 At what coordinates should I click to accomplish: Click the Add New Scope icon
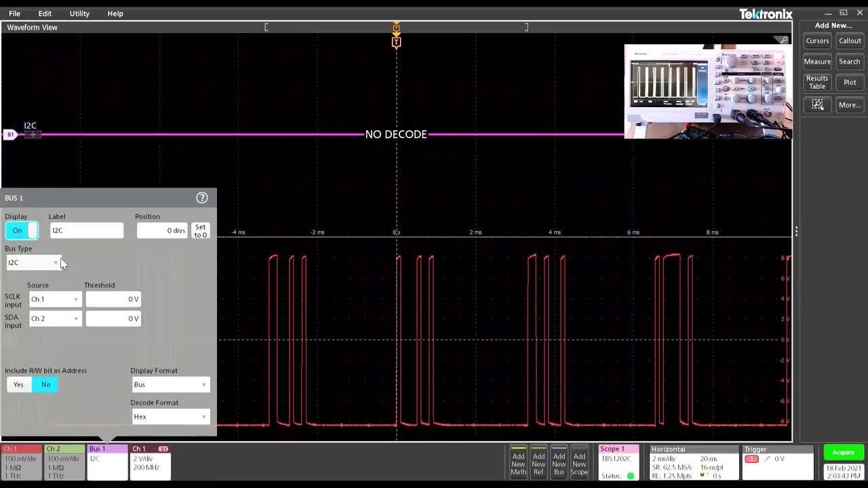579,463
